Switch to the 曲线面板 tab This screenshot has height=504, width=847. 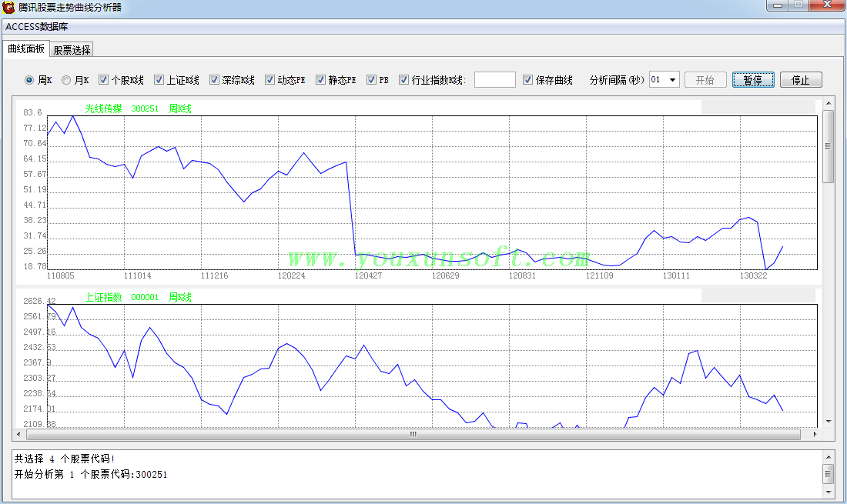(x=26, y=48)
